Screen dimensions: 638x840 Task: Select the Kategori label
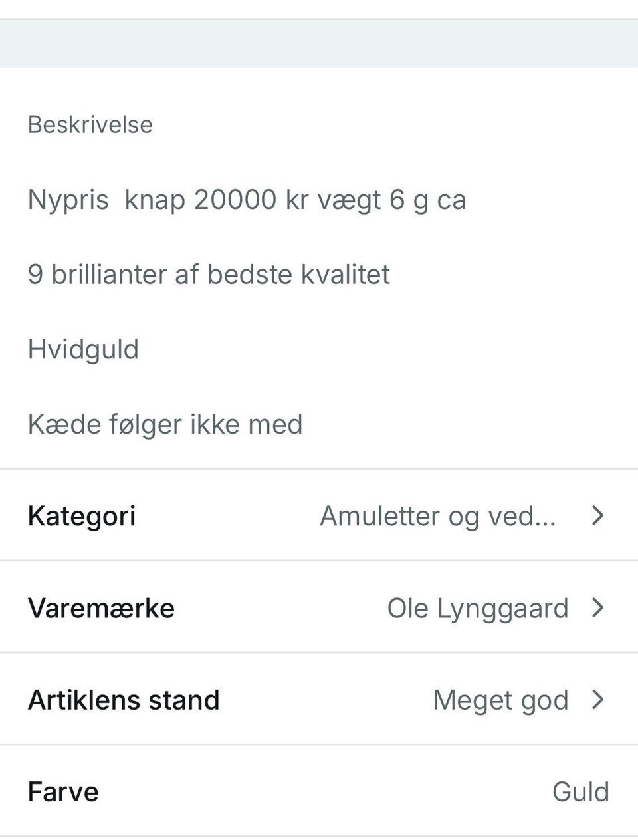pyautogui.click(x=82, y=516)
